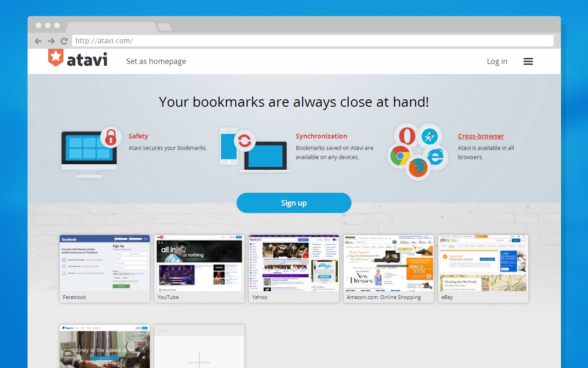Click the Log in link
The height and width of the screenshot is (368, 588).
(497, 62)
